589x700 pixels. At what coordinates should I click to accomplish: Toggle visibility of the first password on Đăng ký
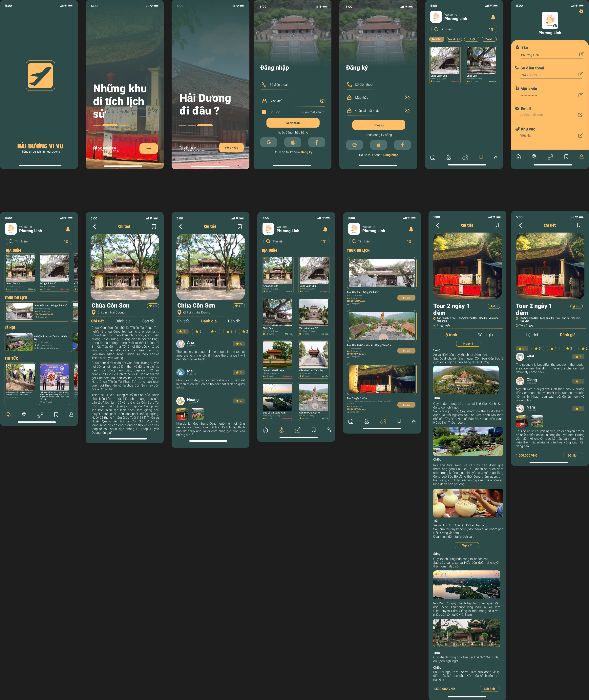[407, 97]
